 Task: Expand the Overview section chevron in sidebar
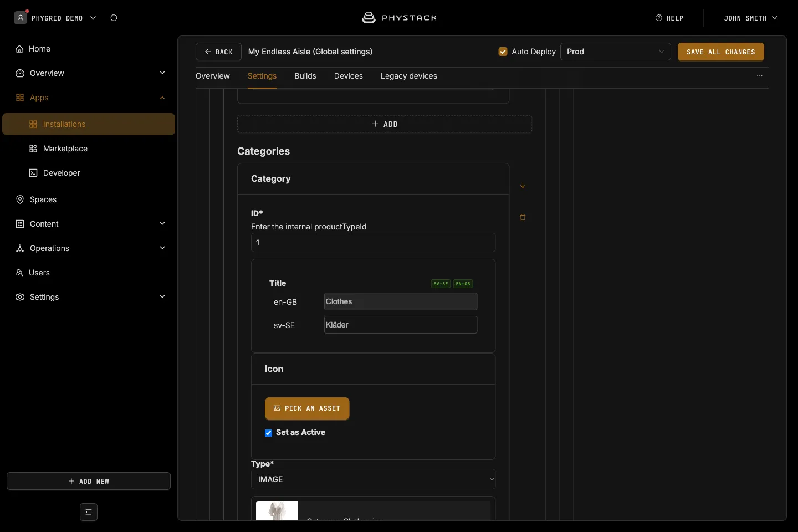coord(162,73)
